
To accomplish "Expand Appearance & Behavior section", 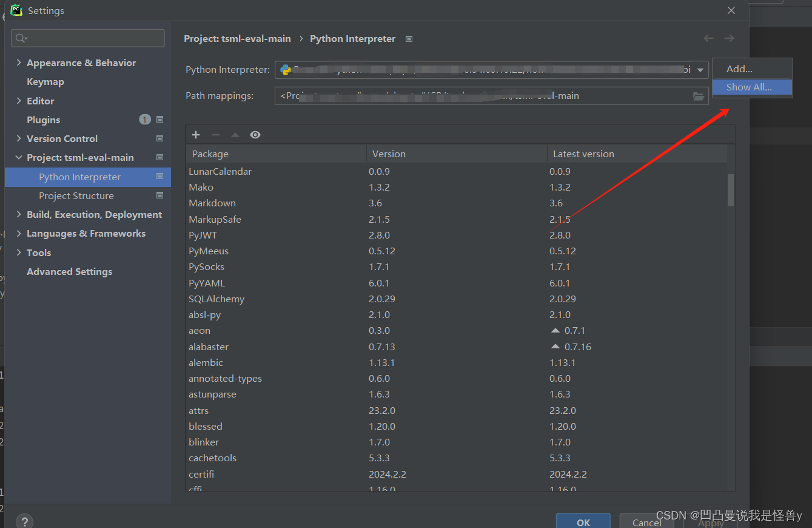I will pyautogui.click(x=19, y=63).
